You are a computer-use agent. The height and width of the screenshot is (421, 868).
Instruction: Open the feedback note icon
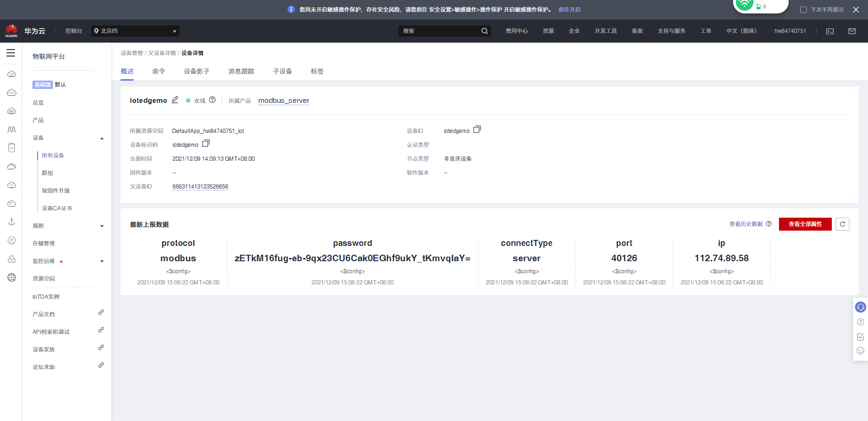861,337
